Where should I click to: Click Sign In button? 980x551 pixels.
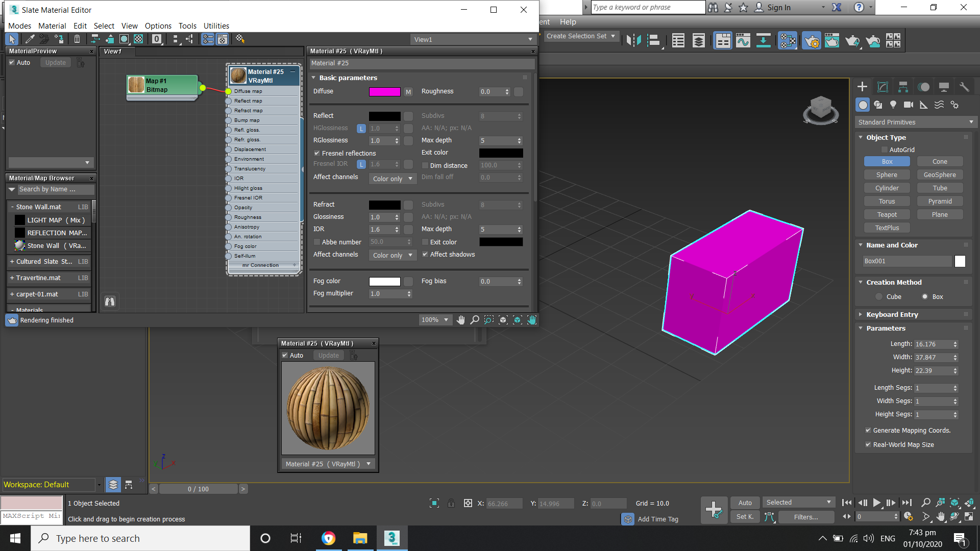(773, 7)
